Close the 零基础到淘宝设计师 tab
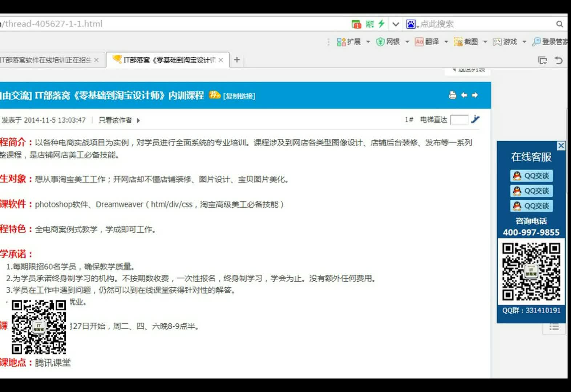571x392 pixels. point(221,60)
